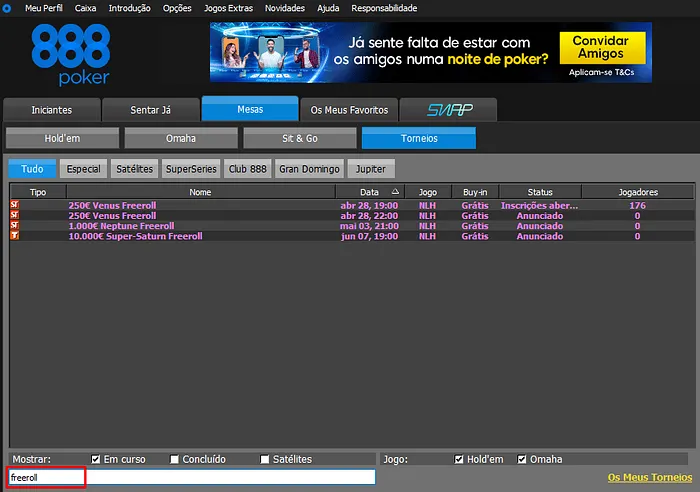
Task: Enable the Concluído checkbox
Action: click(174, 459)
